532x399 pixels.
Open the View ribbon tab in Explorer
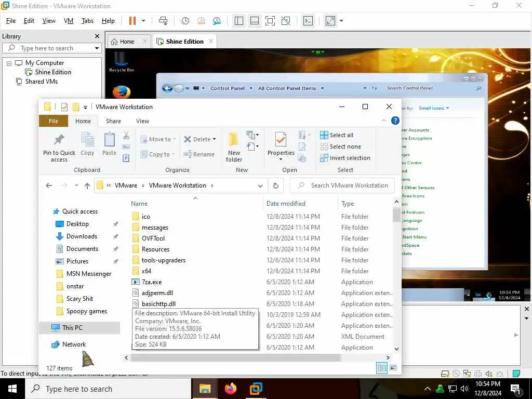(x=142, y=121)
